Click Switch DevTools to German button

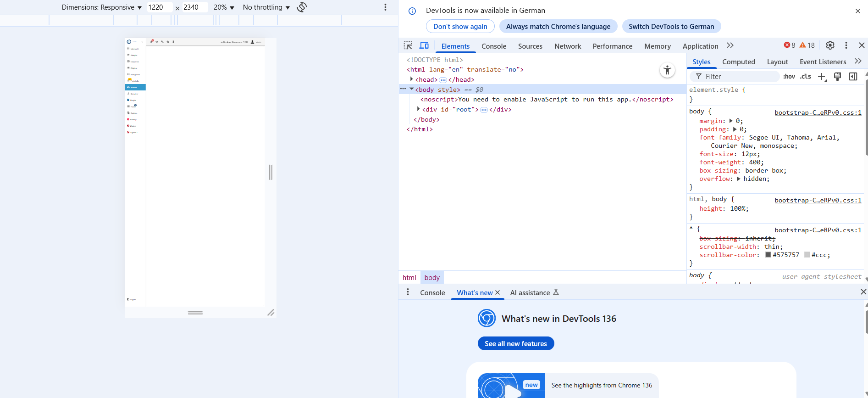coord(671,27)
